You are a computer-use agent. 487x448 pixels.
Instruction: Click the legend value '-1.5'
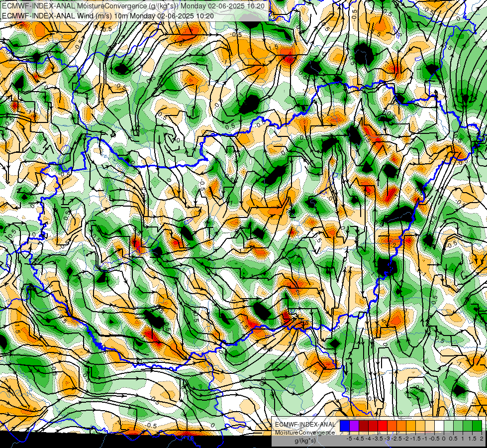pyautogui.click(x=415, y=439)
